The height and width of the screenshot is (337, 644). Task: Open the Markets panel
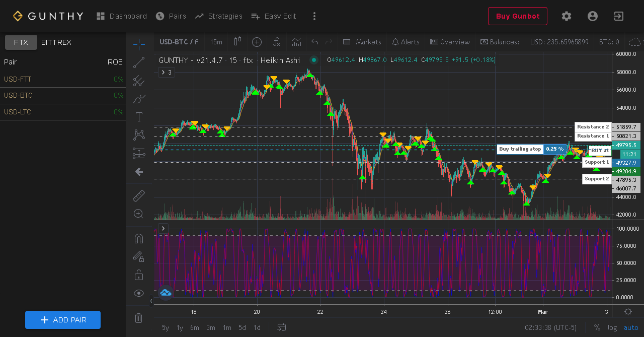[362, 42]
